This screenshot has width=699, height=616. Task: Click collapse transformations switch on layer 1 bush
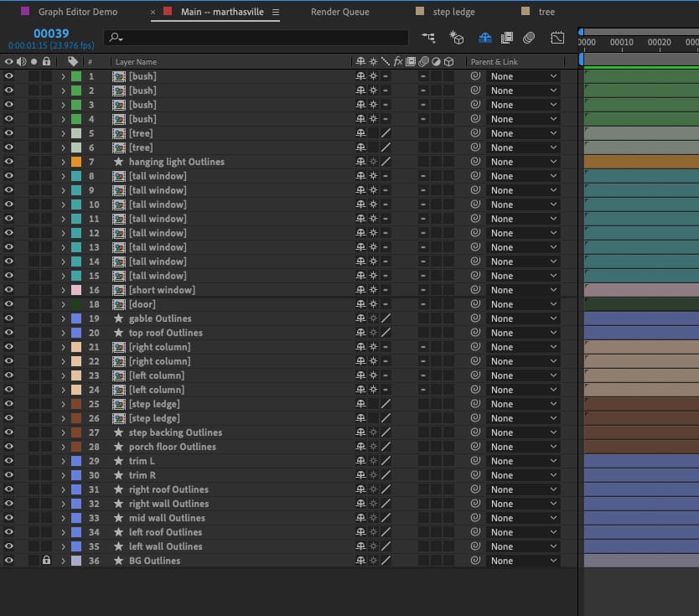[374, 76]
